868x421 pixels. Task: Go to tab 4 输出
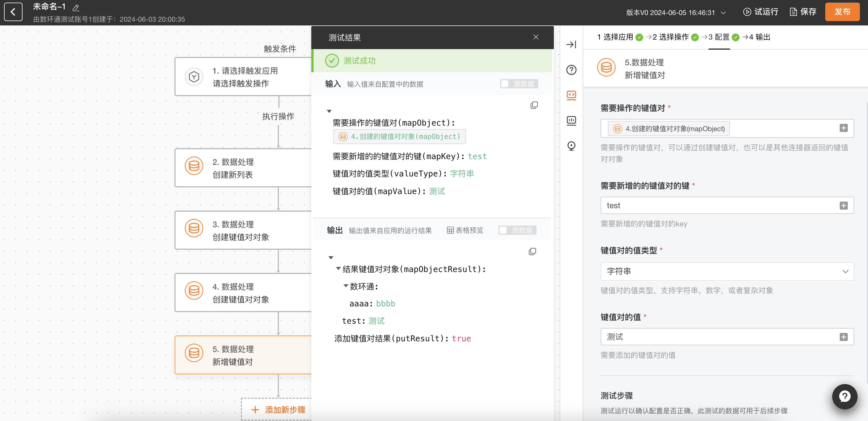(x=759, y=37)
